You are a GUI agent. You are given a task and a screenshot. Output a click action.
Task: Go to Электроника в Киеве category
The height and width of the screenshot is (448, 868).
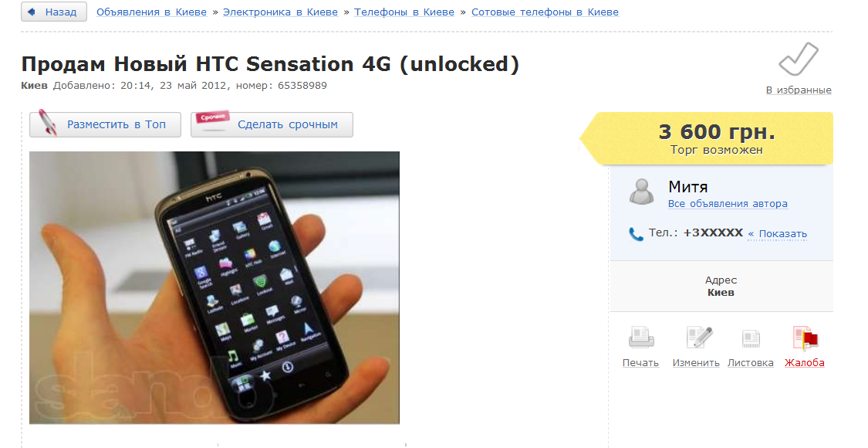click(280, 12)
